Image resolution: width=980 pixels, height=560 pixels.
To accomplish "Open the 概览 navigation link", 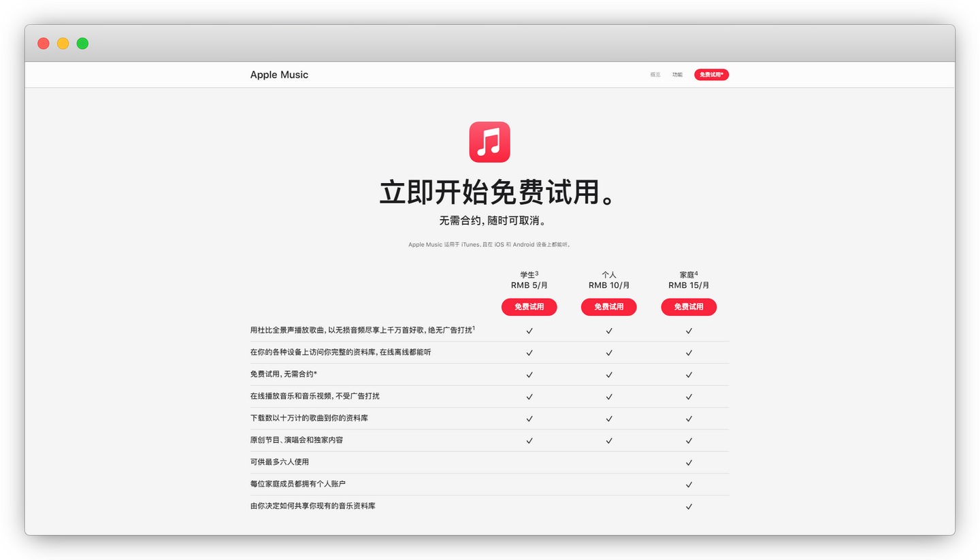I will tap(655, 75).
